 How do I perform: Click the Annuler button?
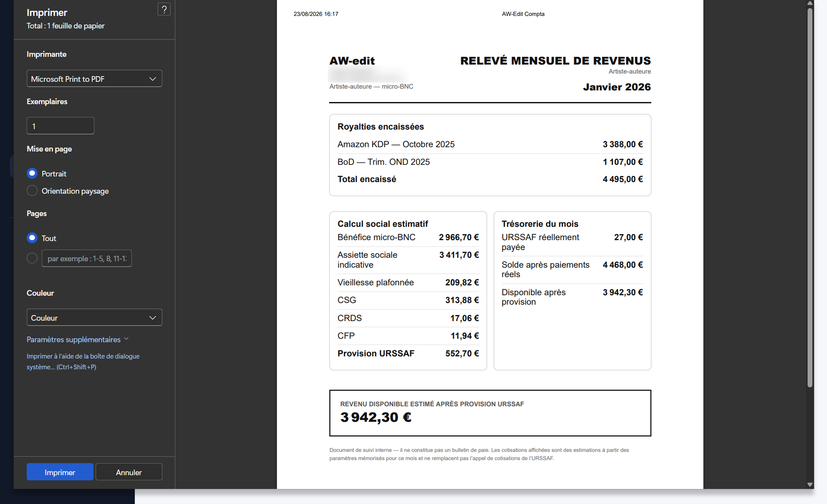pos(129,472)
